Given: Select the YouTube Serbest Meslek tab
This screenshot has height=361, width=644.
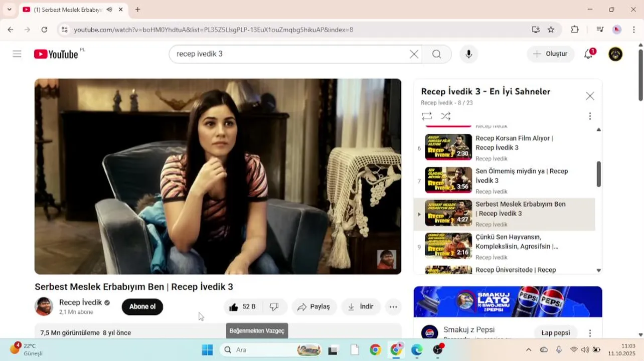Looking at the screenshot, I should [x=73, y=10].
